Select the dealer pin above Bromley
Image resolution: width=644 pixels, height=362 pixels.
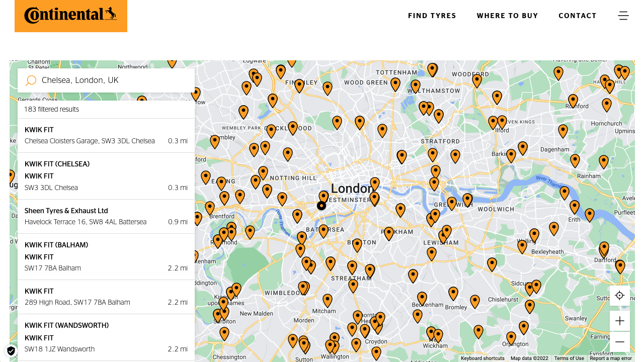(453, 294)
